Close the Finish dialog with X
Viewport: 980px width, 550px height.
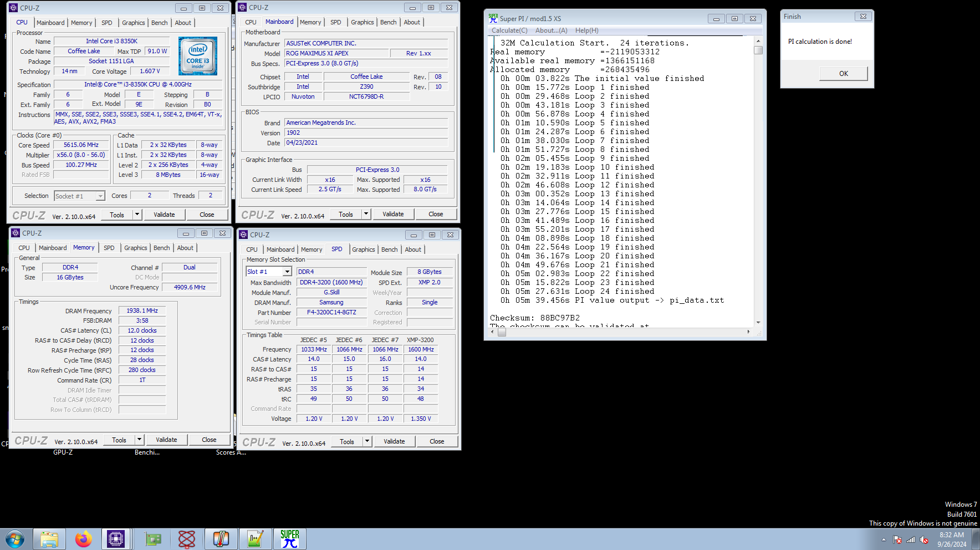[863, 17]
